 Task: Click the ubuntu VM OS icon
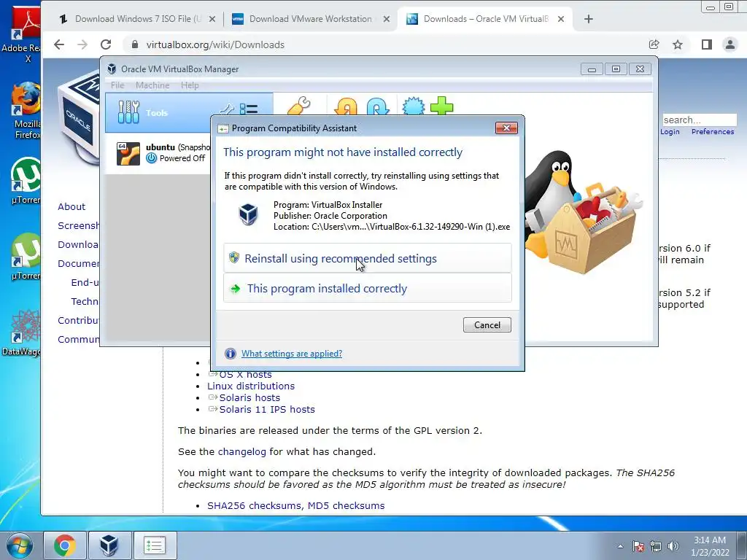(128, 153)
